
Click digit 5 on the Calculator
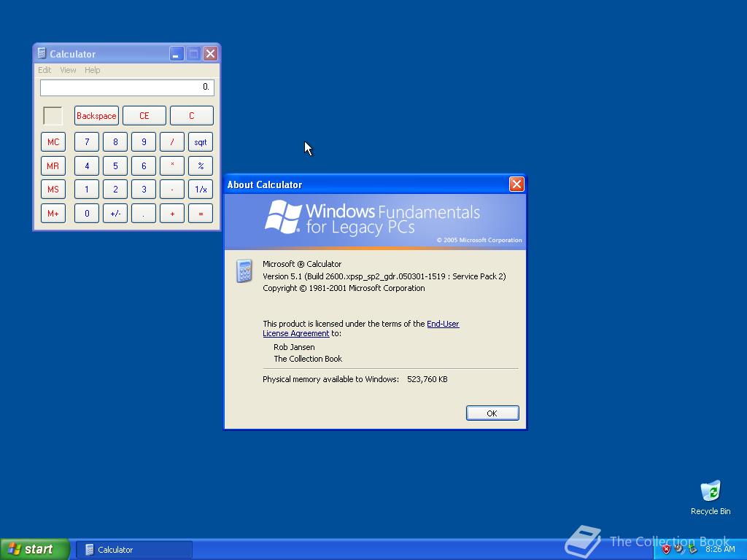coord(115,166)
